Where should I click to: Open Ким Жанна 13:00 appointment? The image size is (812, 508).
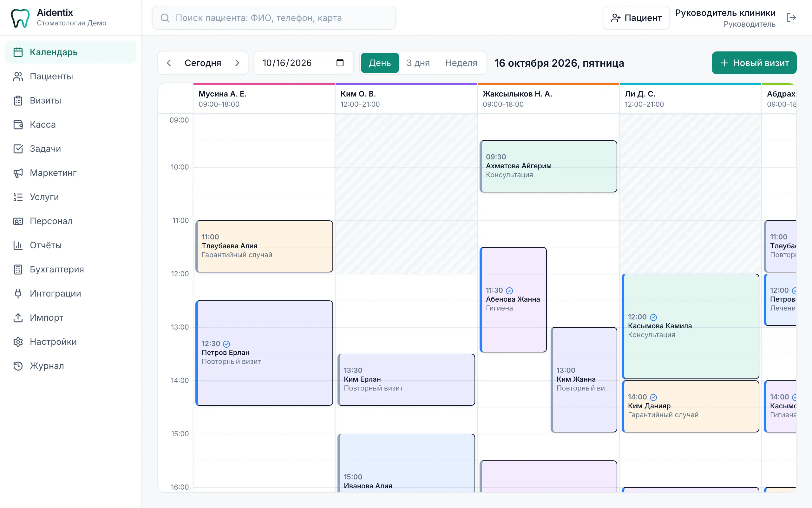tap(584, 380)
